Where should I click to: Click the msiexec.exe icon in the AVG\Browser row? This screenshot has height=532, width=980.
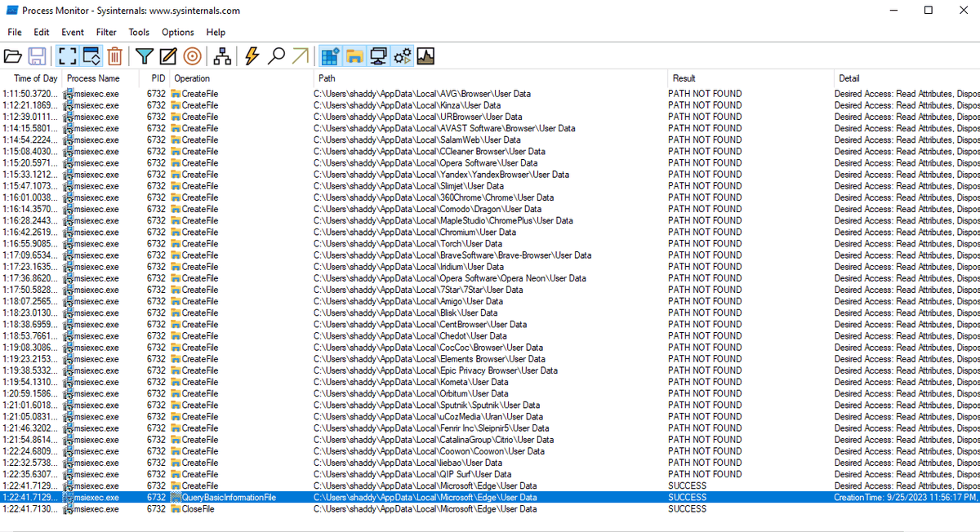tap(69, 94)
